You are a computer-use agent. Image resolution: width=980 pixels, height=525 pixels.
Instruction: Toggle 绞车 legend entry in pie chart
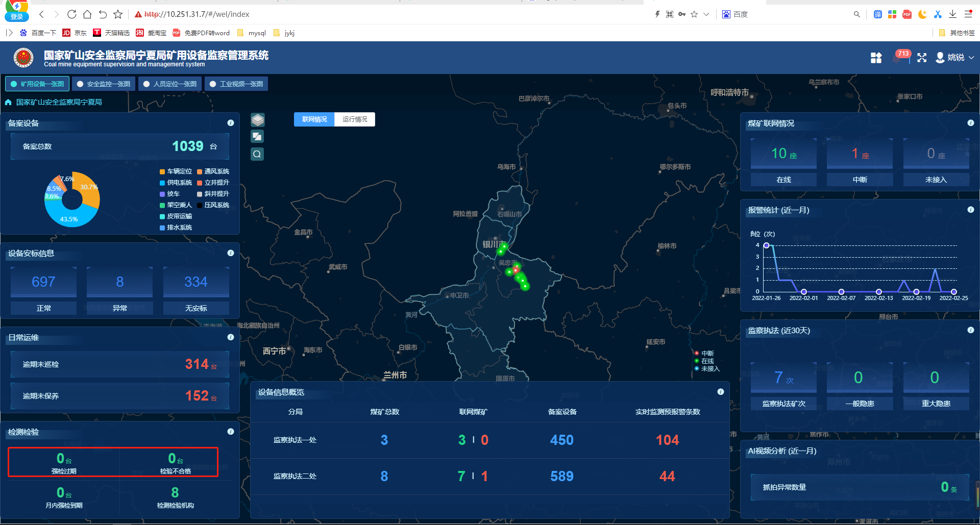[x=169, y=194]
